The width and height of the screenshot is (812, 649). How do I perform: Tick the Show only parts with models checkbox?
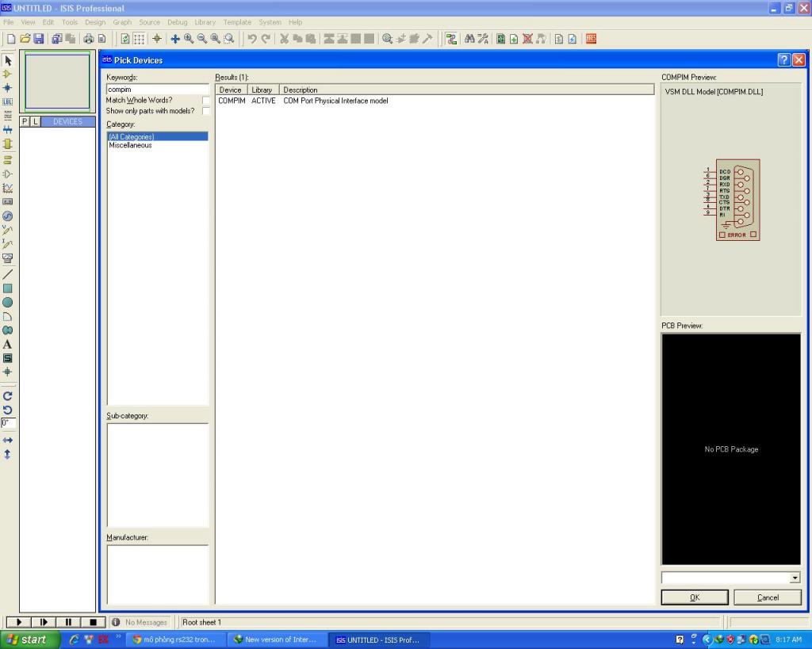click(x=206, y=111)
